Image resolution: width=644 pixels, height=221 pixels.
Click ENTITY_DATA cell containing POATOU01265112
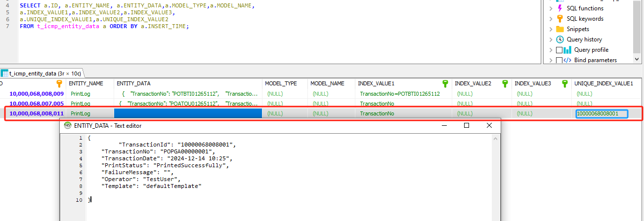188,104
